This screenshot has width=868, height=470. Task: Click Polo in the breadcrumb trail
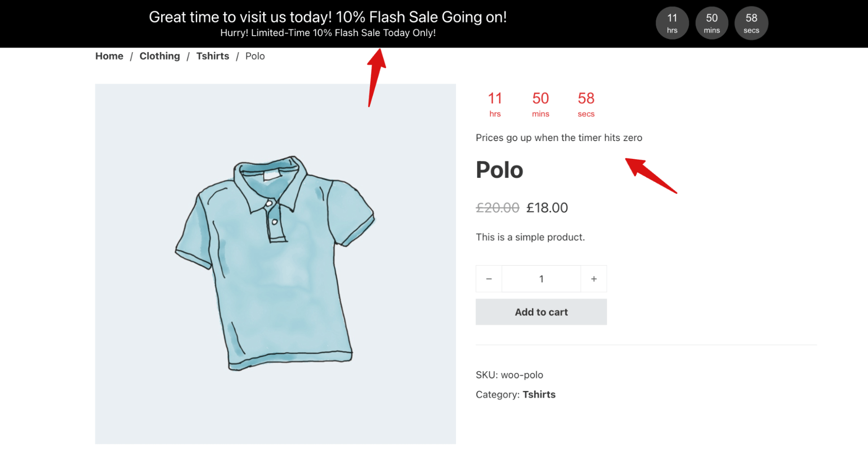[255, 56]
